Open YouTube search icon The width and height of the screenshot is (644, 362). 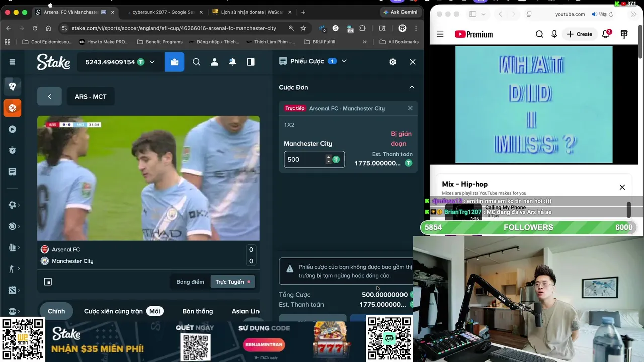539,34
